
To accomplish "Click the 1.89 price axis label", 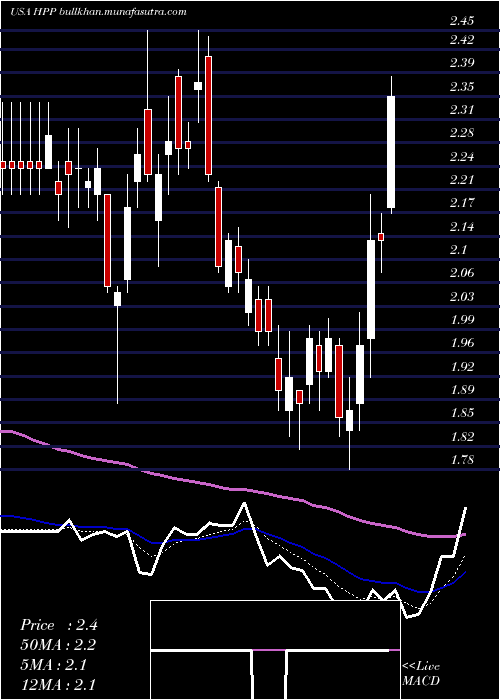I will coord(462,390).
